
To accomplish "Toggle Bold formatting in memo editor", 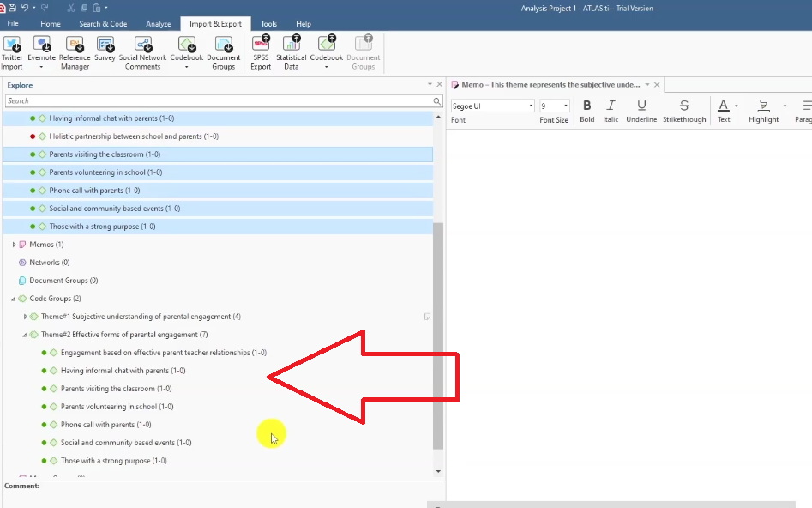I will pos(586,106).
